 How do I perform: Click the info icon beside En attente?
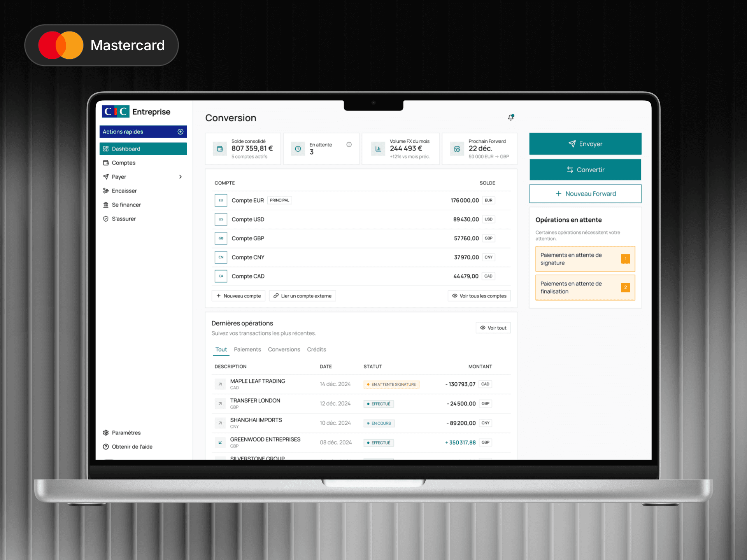pos(349,145)
